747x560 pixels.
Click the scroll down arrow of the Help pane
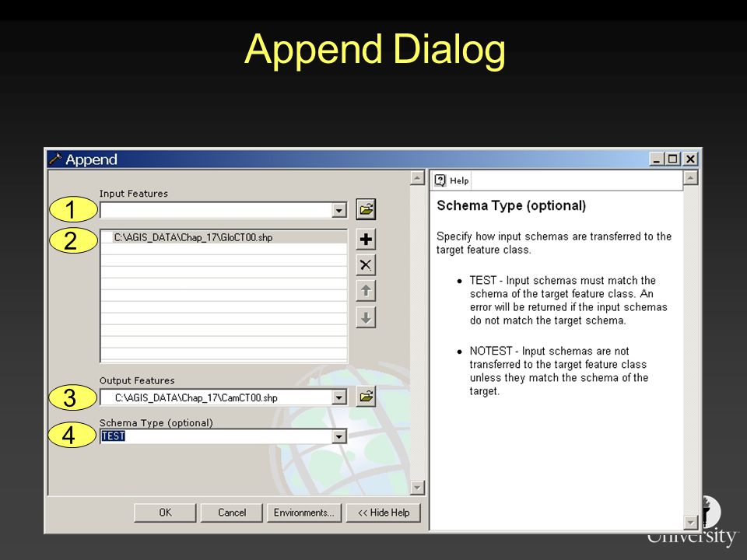tap(690, 523)
